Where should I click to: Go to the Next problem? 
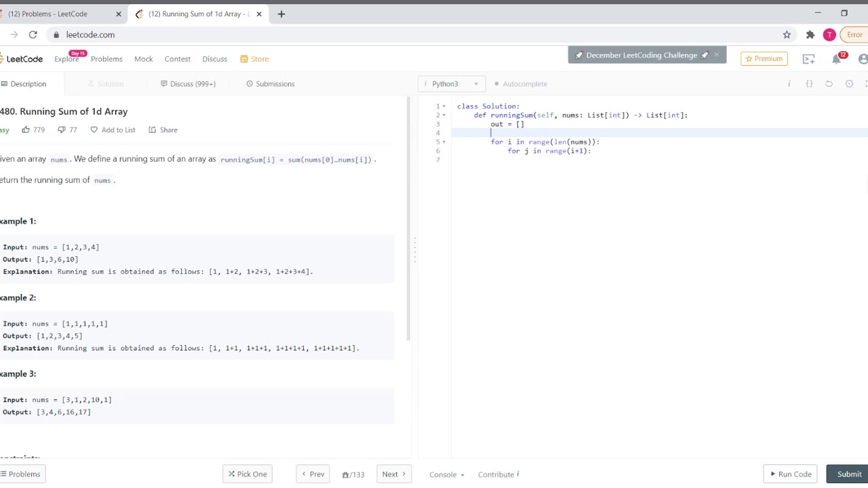click(394, 474)
